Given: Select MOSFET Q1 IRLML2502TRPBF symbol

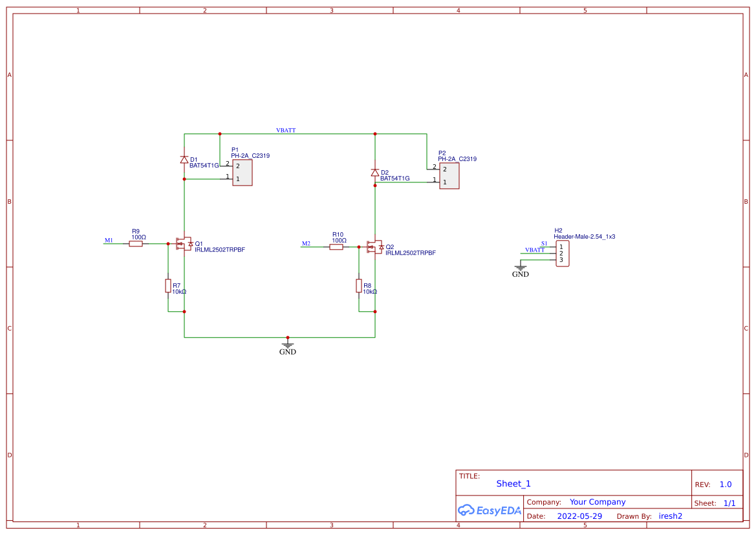Looking at the screenshot, I should coord(184,245).
